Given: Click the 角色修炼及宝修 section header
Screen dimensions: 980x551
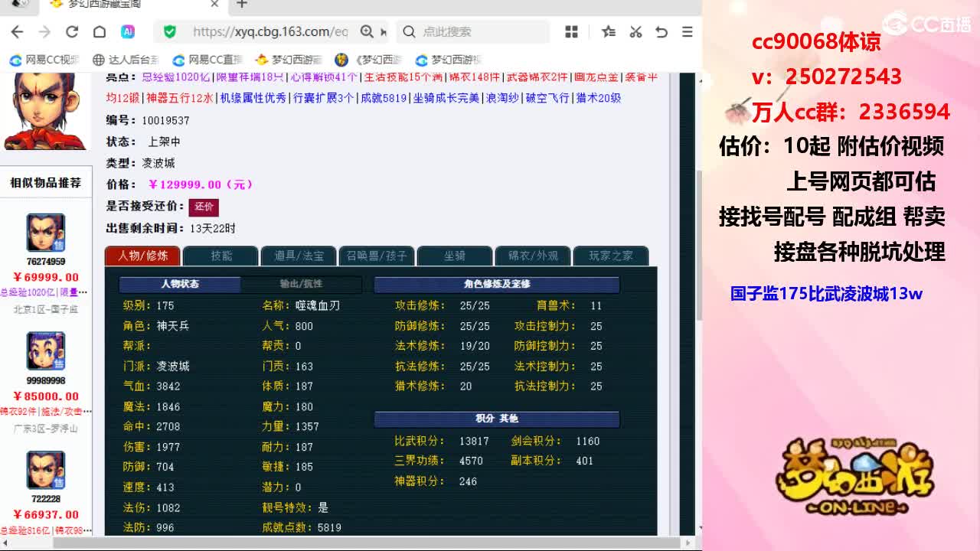Looking at the screenshot, I should [497, 284].
